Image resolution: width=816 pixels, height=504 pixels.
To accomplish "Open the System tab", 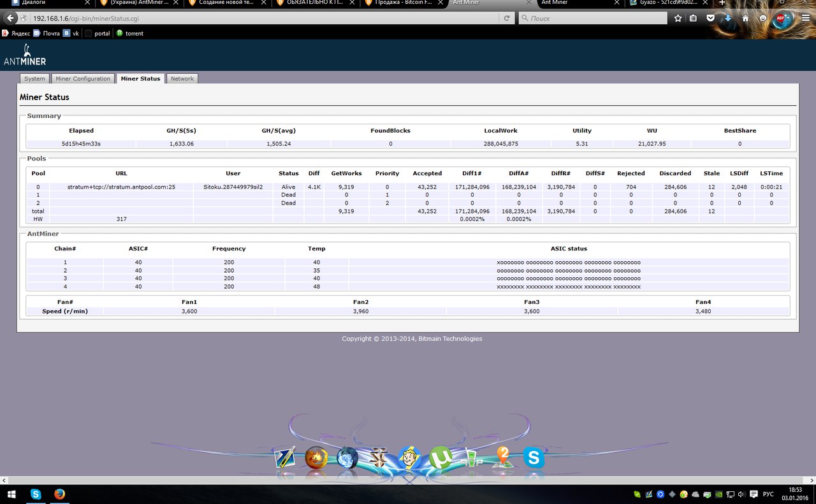I will [x=34, y=78].
